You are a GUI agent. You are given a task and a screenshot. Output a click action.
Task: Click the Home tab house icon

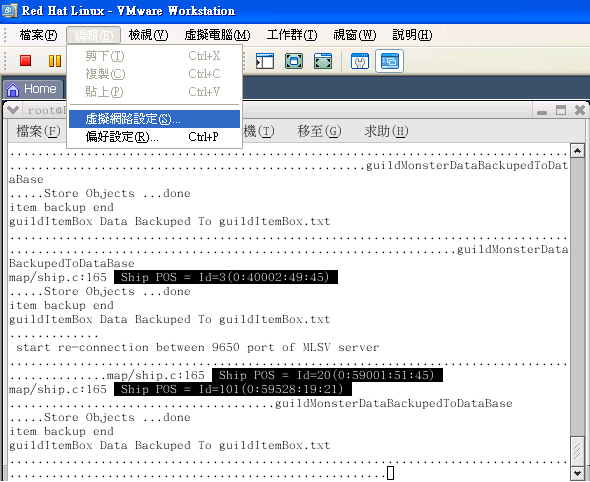click(13, 90)
